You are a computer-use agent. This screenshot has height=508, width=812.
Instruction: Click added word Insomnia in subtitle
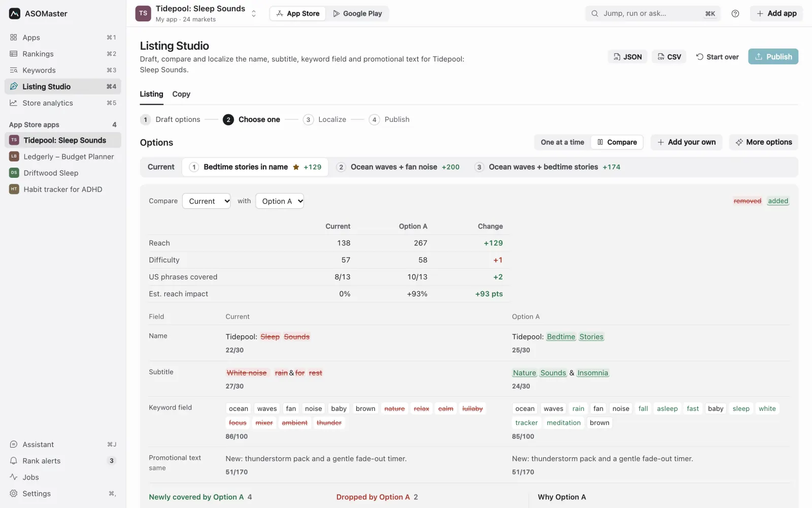coord(593,373)
